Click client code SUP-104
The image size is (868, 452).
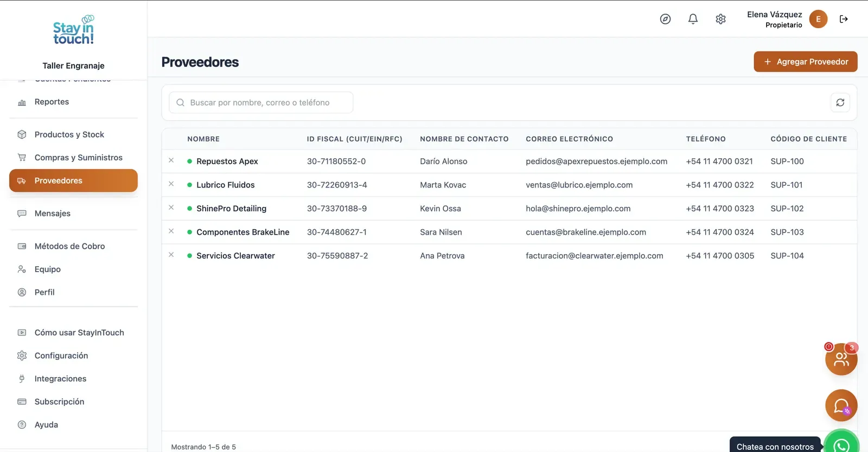coord(787,256)
